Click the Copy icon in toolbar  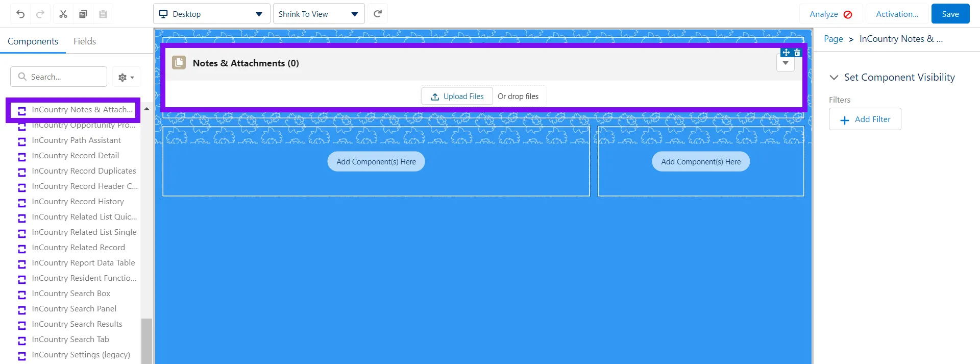[x=83, y=14]
